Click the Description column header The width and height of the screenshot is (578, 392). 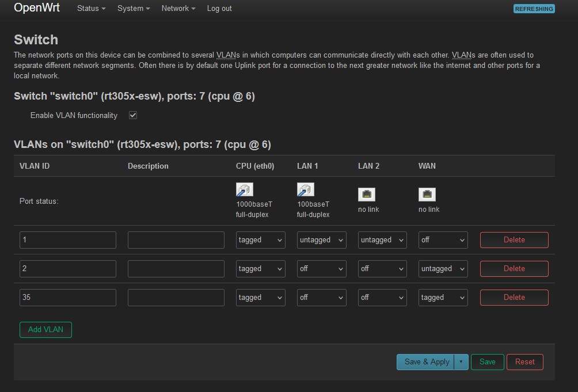click(148, 166)
